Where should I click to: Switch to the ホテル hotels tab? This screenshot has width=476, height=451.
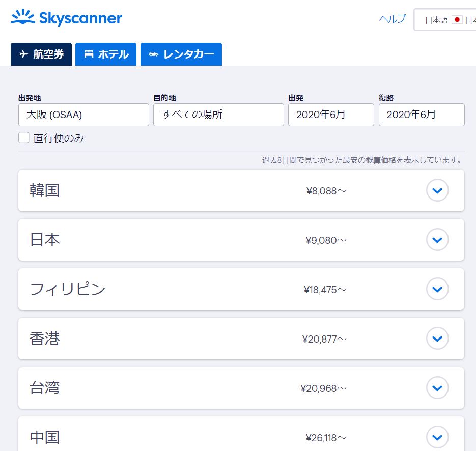106,54
